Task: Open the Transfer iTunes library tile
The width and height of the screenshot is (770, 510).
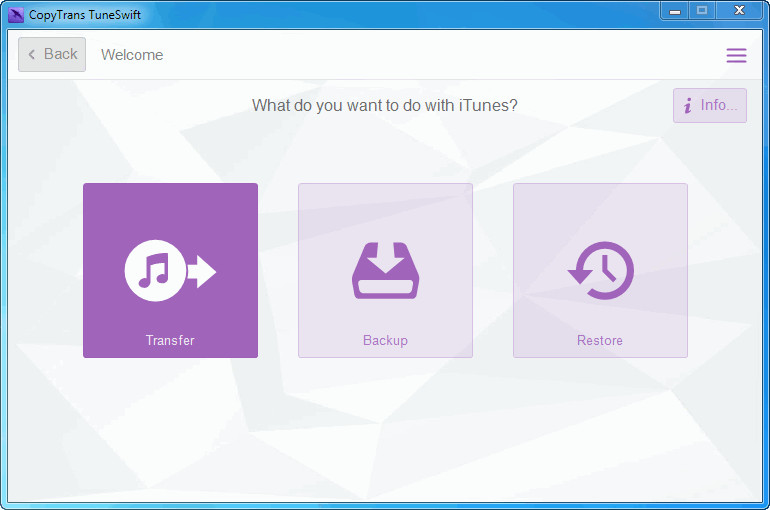Action: [x=170, y=270]
